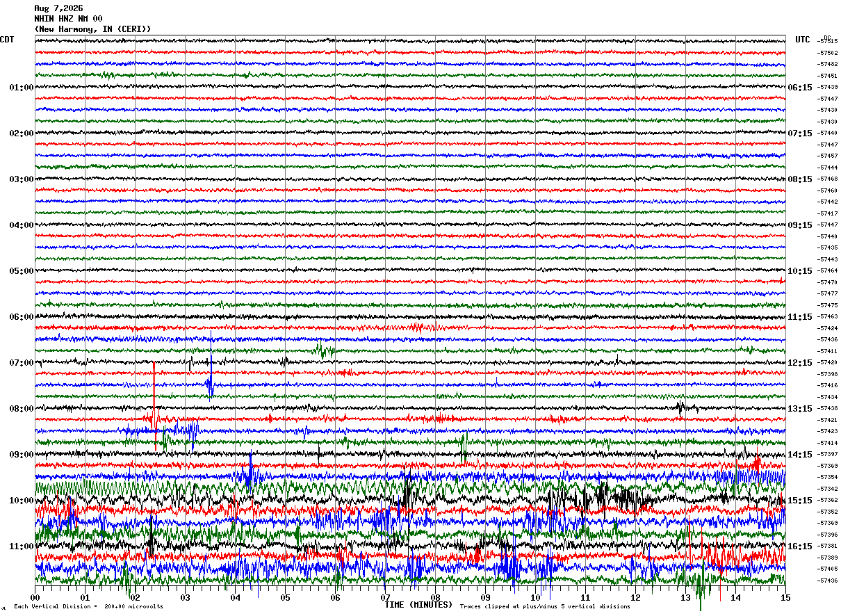Click the '03' minute tick label
Image resolution: width=841 pixels, height=616 pixels.
click(185, 597)
